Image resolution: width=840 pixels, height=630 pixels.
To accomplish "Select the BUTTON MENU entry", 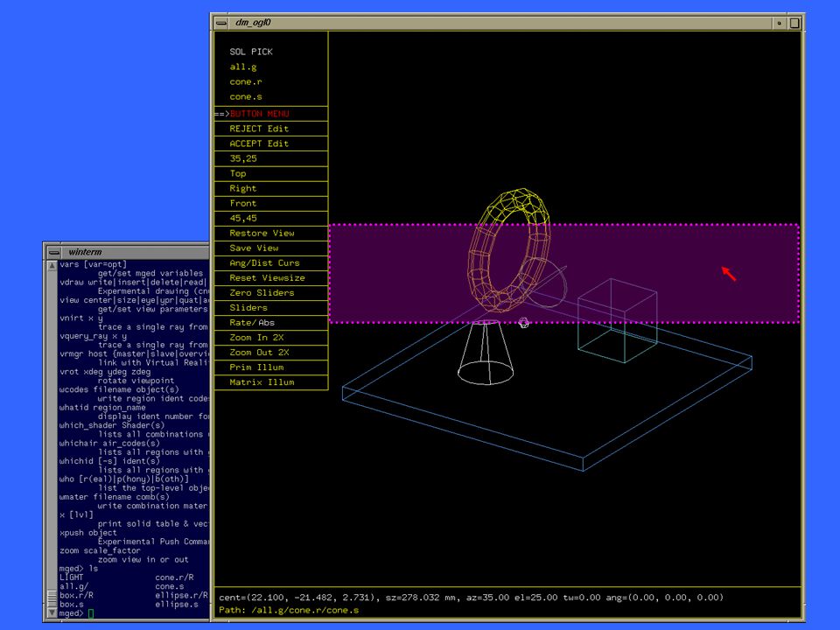I will pos(271,114).
